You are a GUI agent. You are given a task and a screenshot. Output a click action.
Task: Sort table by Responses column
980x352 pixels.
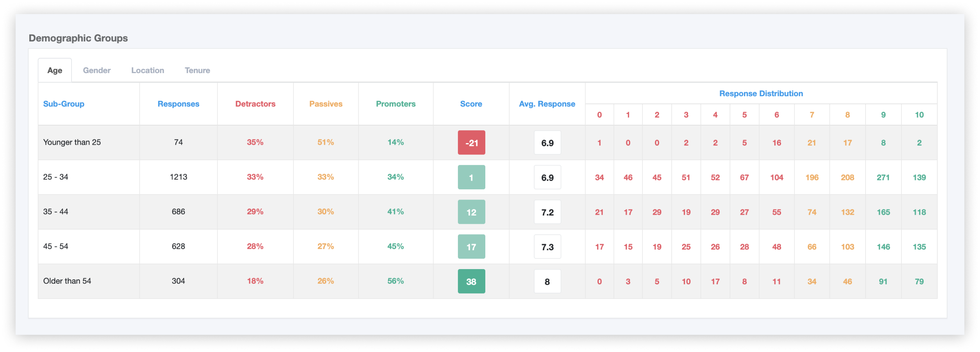178,104
